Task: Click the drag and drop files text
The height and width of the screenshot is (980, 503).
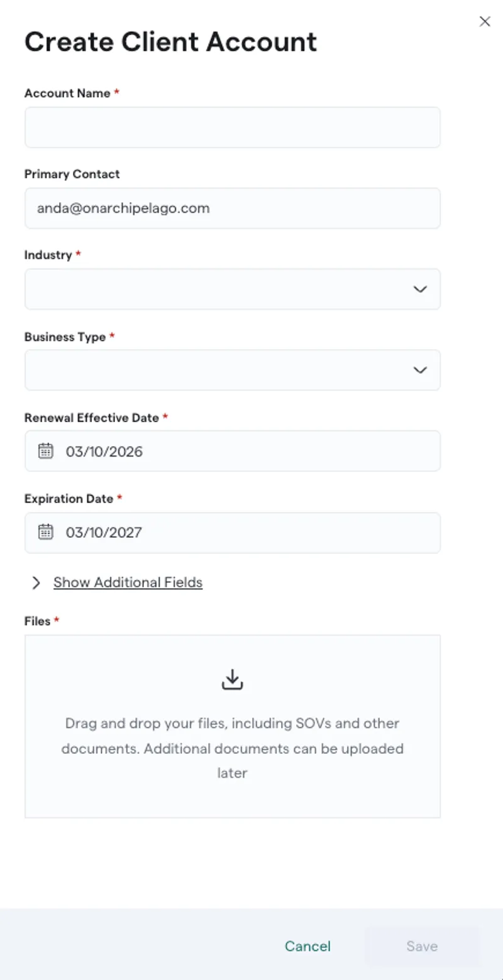Action: pyautogui.click(x=233, y=748)
